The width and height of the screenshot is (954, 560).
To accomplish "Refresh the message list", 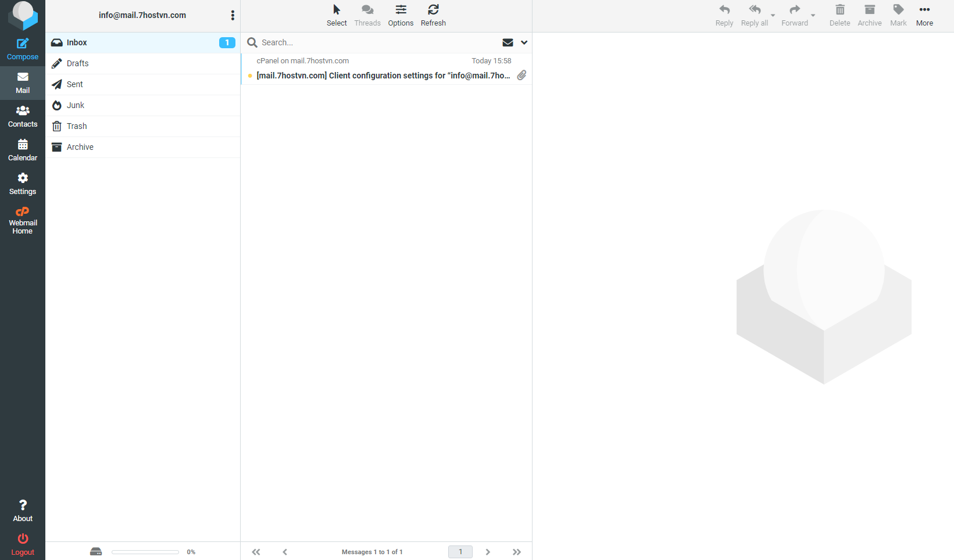I will point(433,16).
